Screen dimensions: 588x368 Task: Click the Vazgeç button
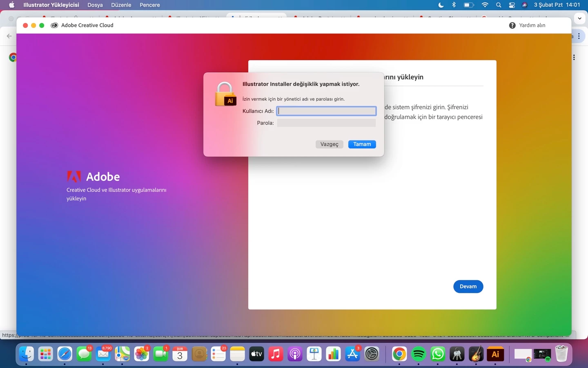tap(329, 144)
